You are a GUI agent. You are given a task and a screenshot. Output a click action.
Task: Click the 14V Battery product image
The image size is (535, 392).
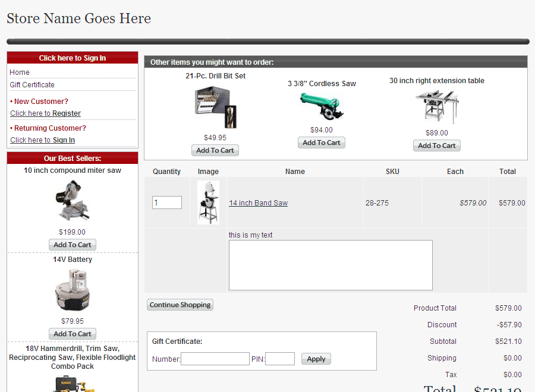[73, 290]
